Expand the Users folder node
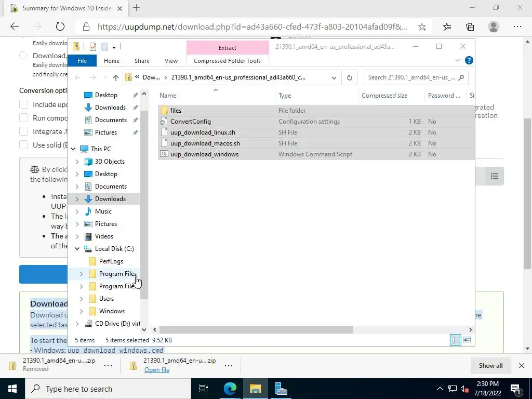This screenshot has height=399, width=532. coord(82,299)
